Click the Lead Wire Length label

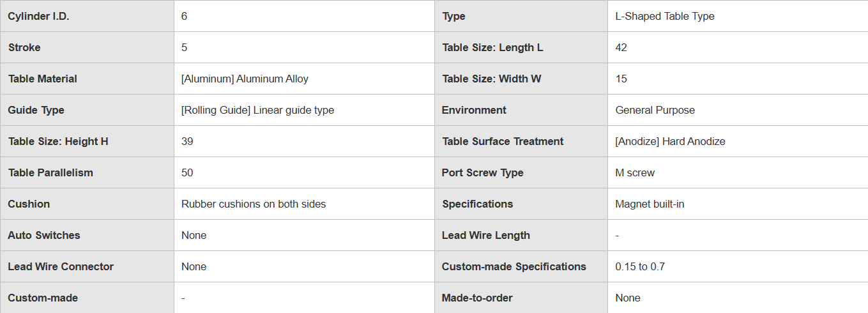[485, 235]
